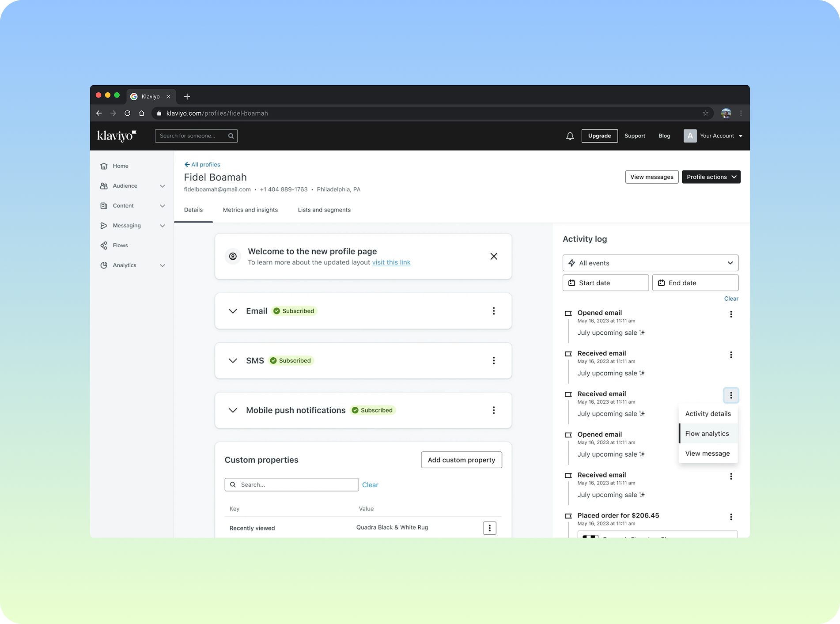Screen dimensions: 840x624
Task: Click the active three-dot button by Received email
Action: (x=731, y=395)
